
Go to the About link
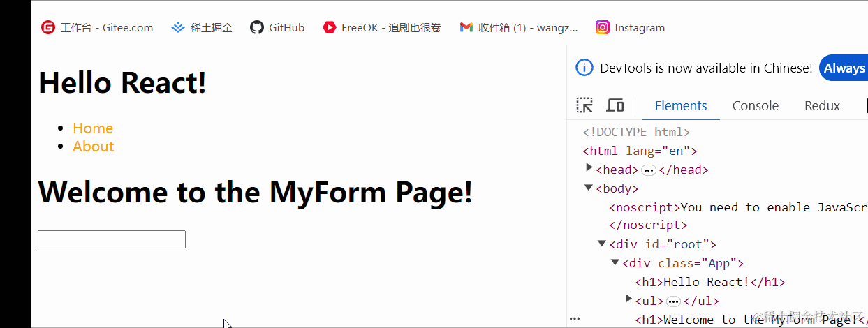point(93,147)
